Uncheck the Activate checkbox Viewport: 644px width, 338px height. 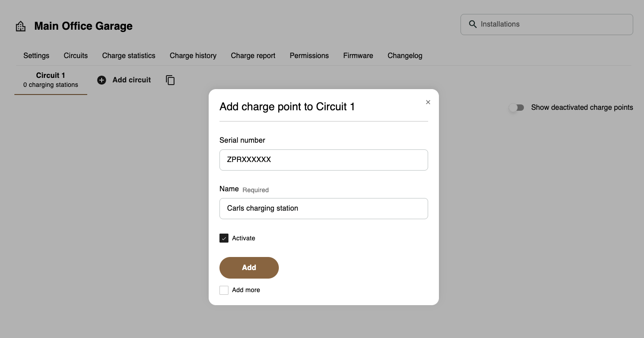point(224,238)
